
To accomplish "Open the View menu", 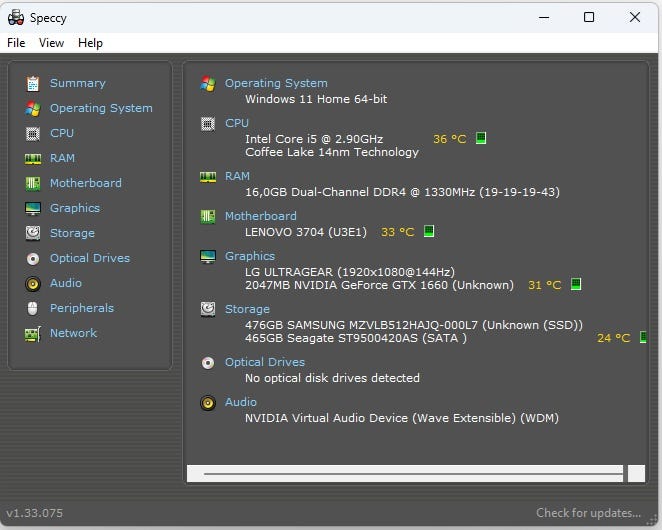I will (x=51, y=43).
